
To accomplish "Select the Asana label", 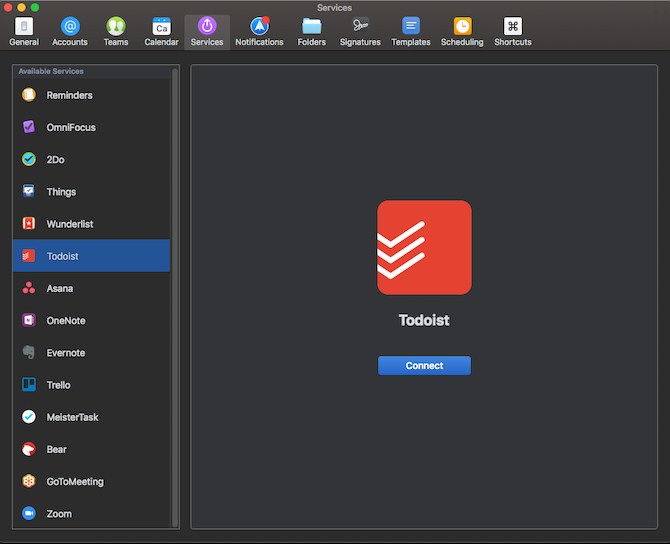I will (60, 288).
